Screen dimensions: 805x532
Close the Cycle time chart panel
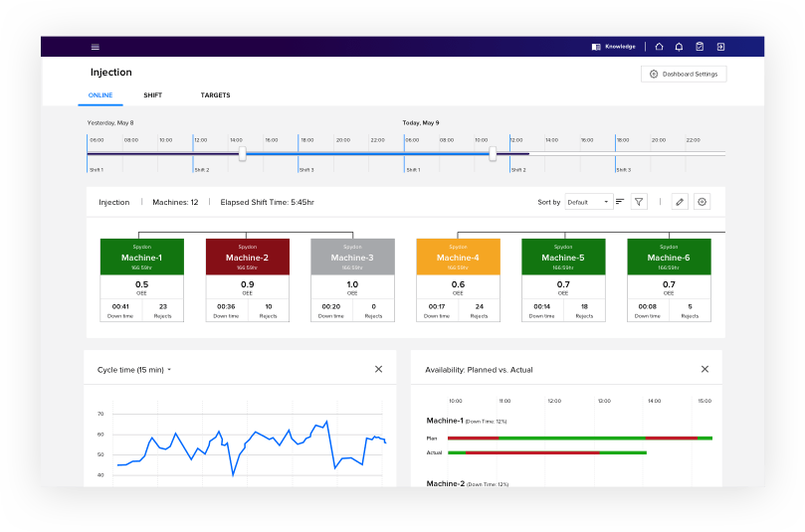(x=378, y=369)
